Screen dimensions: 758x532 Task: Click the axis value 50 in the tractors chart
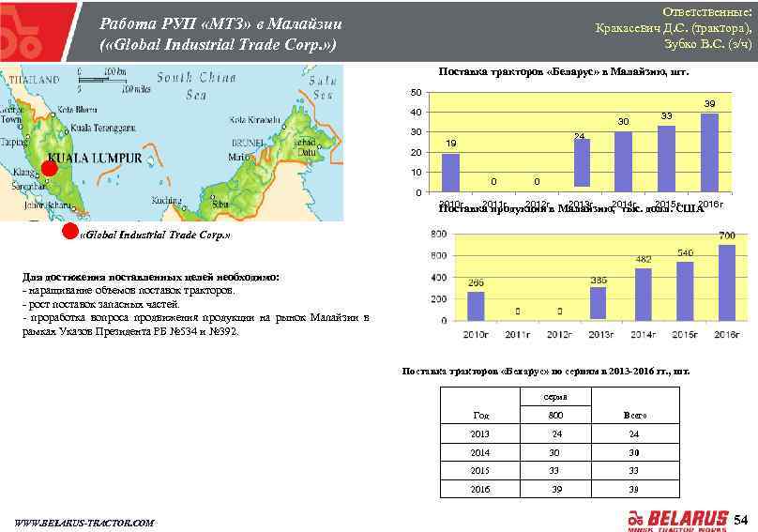[417, 92]
